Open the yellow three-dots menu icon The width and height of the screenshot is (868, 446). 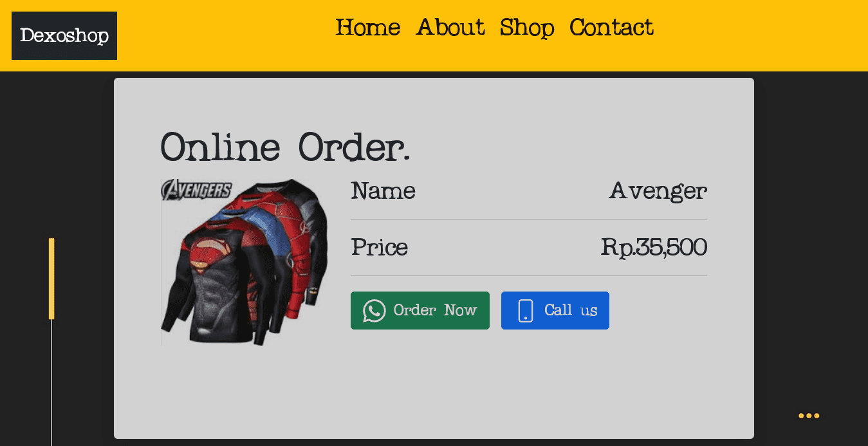tap(809, 416)
